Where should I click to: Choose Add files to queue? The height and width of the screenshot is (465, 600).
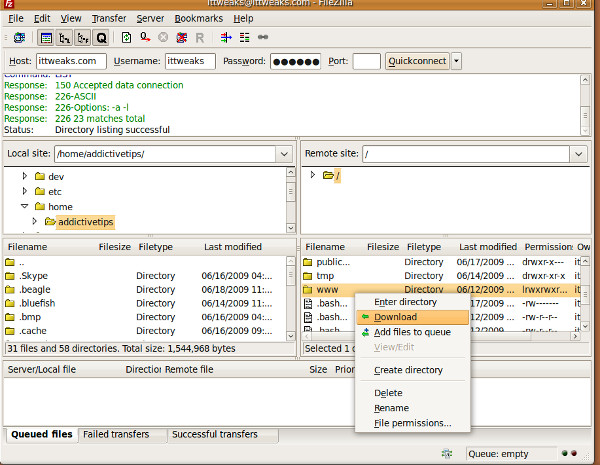point(412,332)
